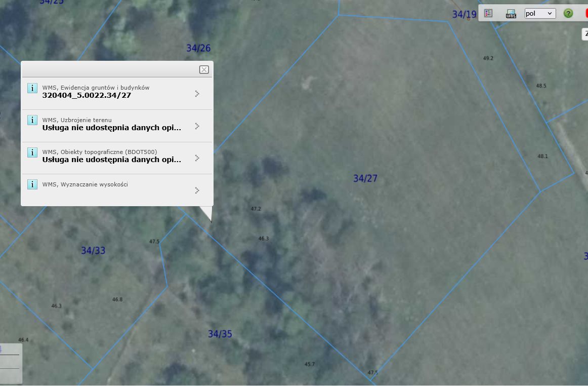The height and width of the screenshot is (386, 588).
Task: Click elevation point 47.2 on map
Action: tap(256, 209)
